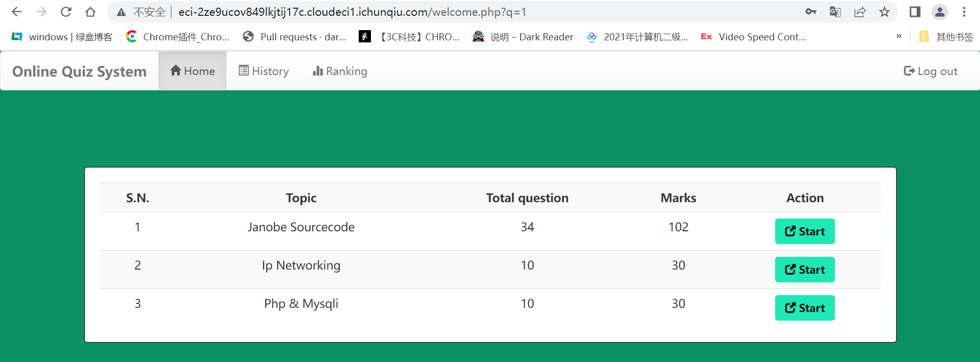Start the Janobe Sourcecode quiz
980x362 pixels.
tap(804, 231)
